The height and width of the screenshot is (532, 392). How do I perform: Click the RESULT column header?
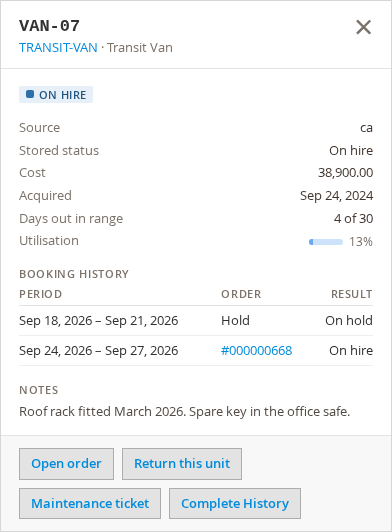pos(352,294)
